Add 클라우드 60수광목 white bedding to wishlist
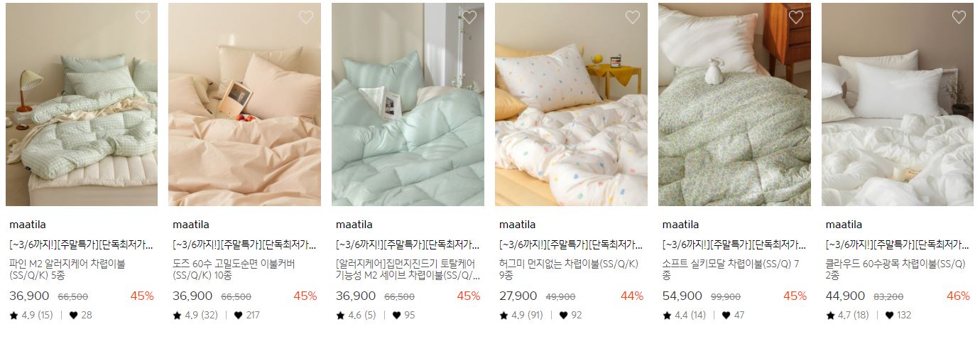This screenshot has width=980, height=344. coord(959,18)
